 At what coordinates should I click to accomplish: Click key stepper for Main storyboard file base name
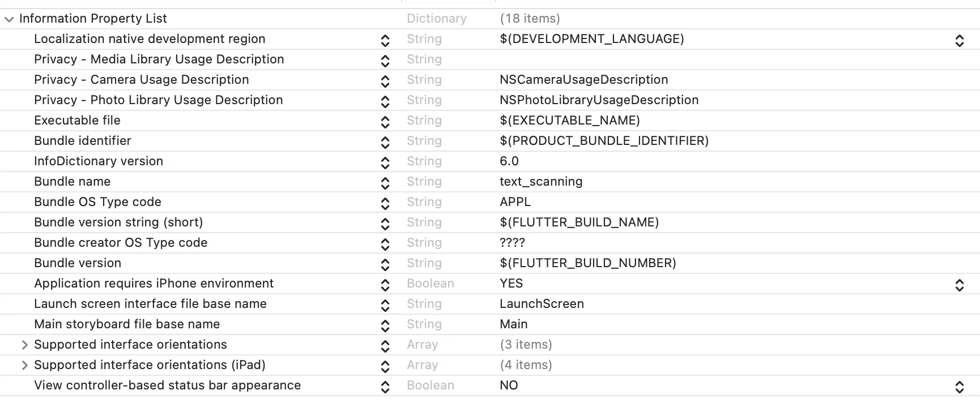[385, 324]
